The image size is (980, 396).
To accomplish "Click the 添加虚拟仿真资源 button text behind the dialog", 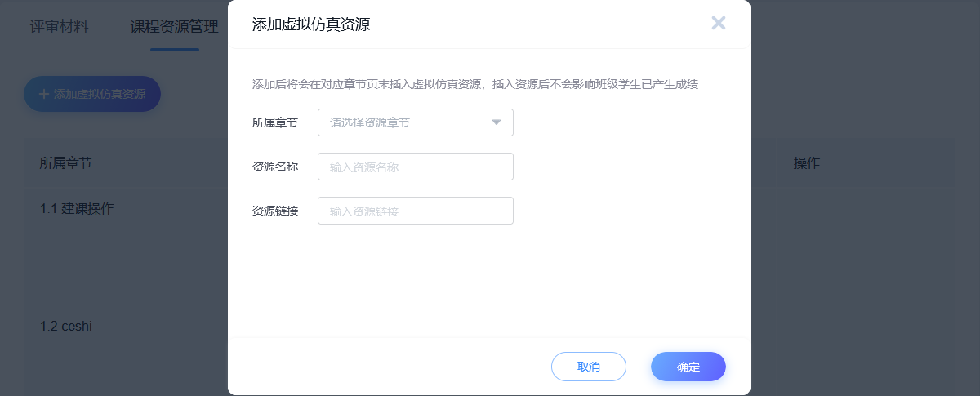I will point(100,94).
